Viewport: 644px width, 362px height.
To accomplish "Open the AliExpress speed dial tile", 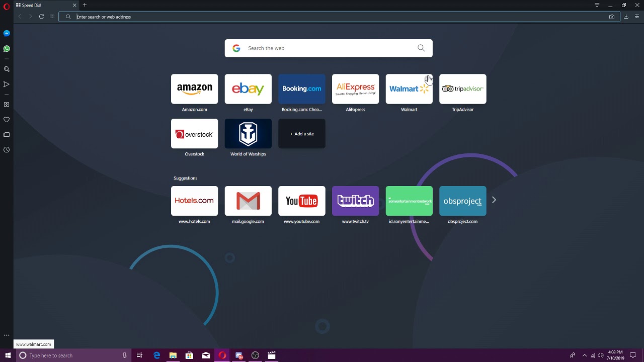I will [x=355, y=89].
